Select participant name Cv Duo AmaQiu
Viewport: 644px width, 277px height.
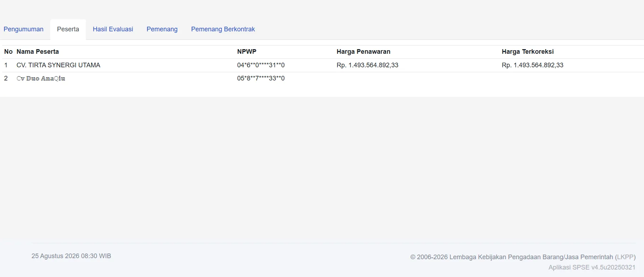pyautogui.click(x=41, y=78)
